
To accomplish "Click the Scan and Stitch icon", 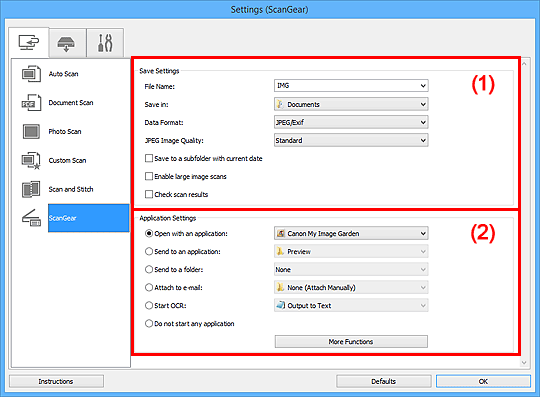I will pyautogui.click(x=31, y=189).
